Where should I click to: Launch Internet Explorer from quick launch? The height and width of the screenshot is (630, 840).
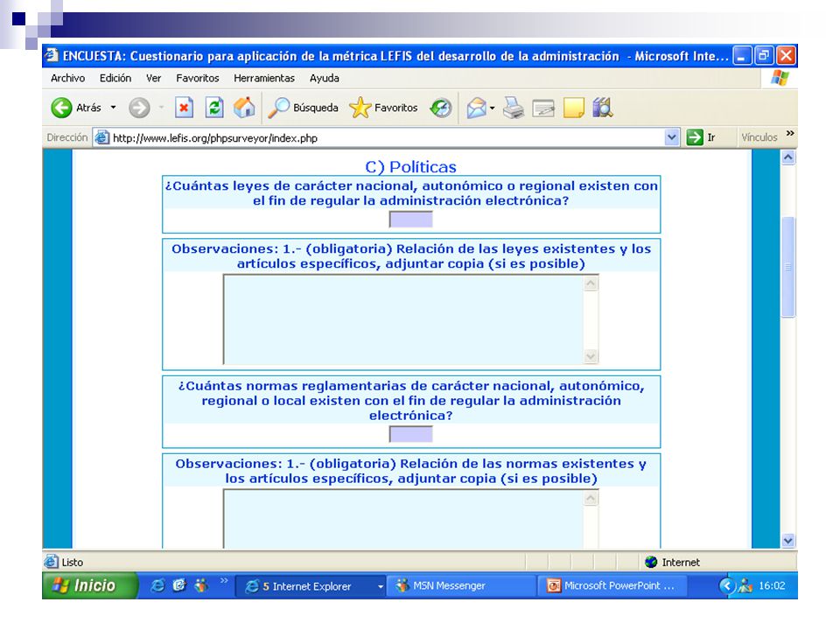[157, 585]
